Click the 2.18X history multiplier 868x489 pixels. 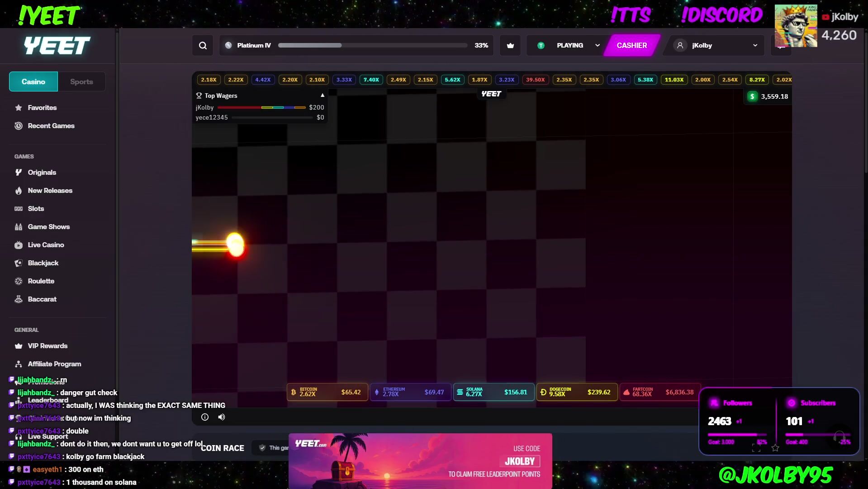209,80
